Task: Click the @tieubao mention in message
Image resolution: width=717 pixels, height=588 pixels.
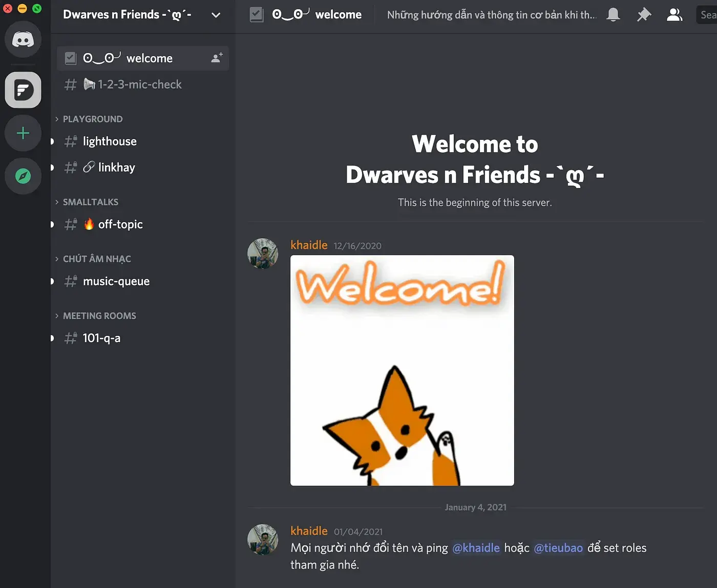Action: [x=558, y=548]
